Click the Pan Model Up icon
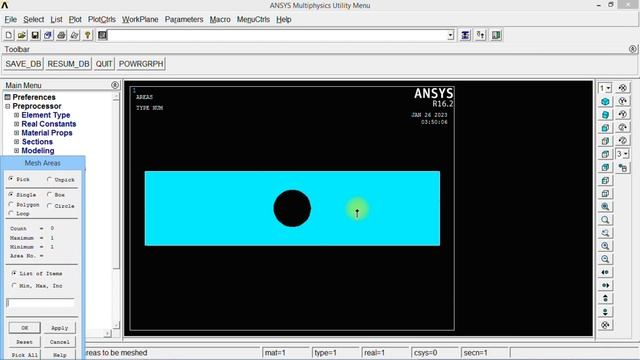 [x=605, y=299]
